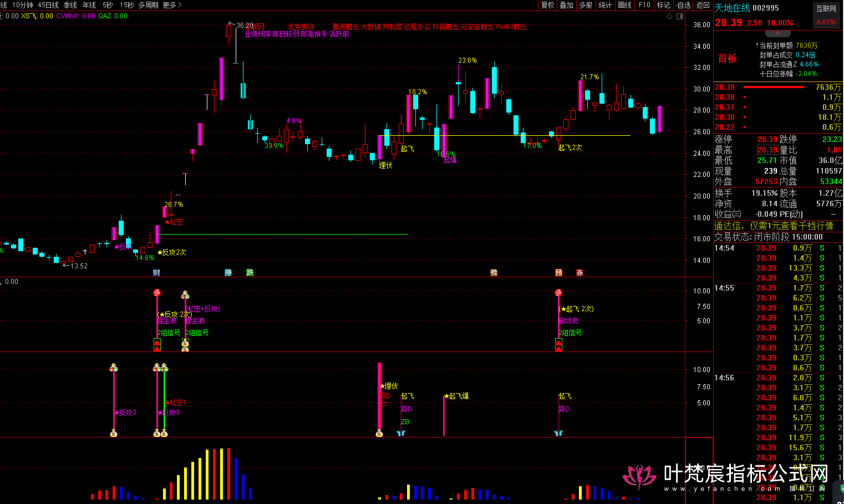The width and height of the screenshot is (844, 504).
Task: Click the 返回 back button
Action: [x=703, y=5]
